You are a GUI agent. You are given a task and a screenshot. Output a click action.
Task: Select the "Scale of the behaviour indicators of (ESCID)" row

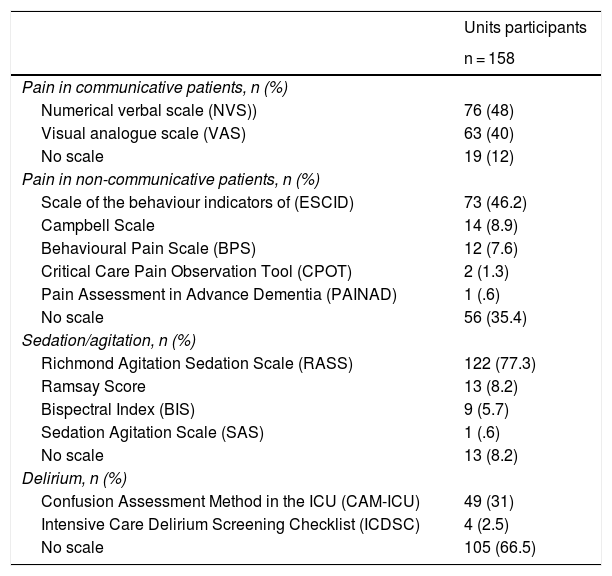[x=197, y=202]
